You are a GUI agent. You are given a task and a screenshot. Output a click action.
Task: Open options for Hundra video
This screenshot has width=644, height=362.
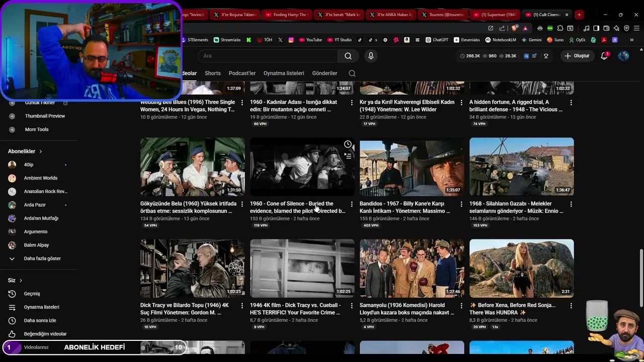tap(571, 306)
